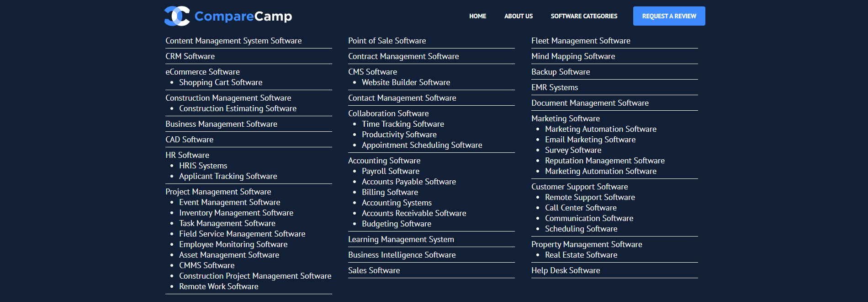The width and height of the screenshot is (868, 302).
Task: Open Reputation Management Software link
Action: click(x=604, y=161)
